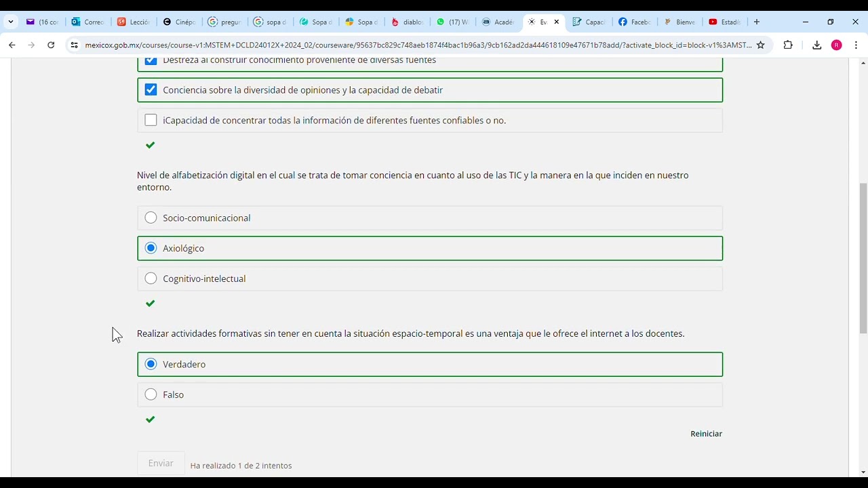Check the 'Capacidad de concentrar toda la información' checkbox
Image resolution: width=868 pixels, height=488 pixels.
coord(151,121)
